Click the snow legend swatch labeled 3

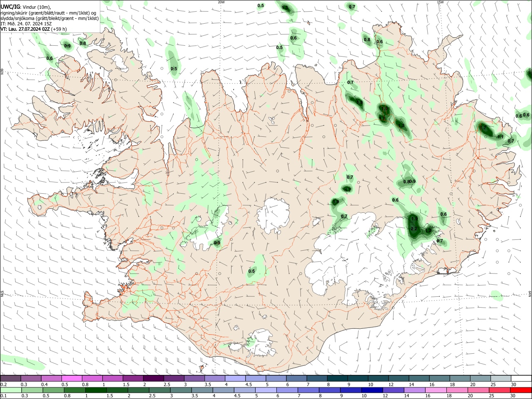coord(194,378)
